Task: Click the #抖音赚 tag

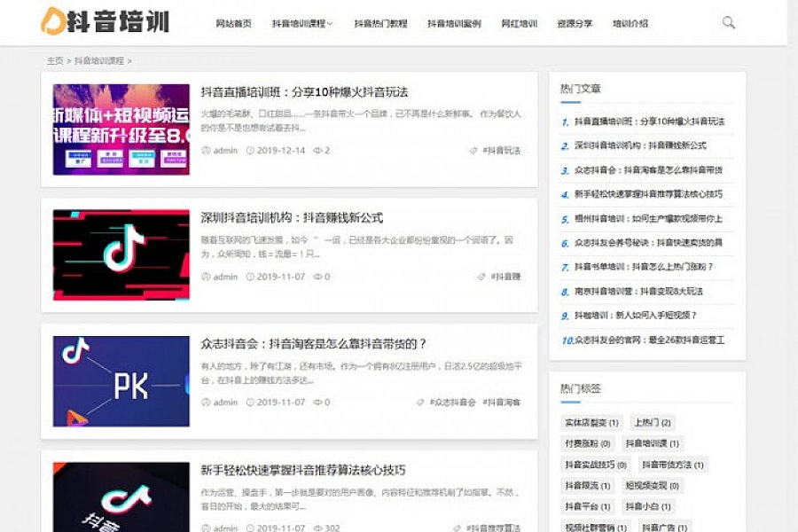Action: pyautogui.click(x=505, y=277)
